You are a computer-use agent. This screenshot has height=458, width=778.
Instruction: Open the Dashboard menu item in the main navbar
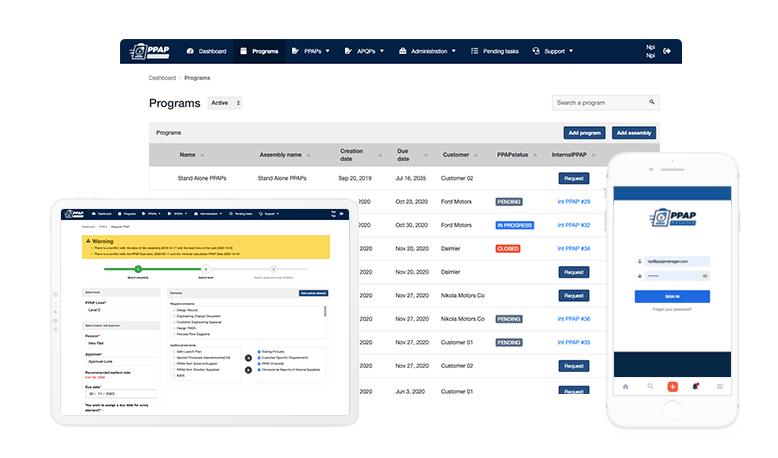point(206,51)
